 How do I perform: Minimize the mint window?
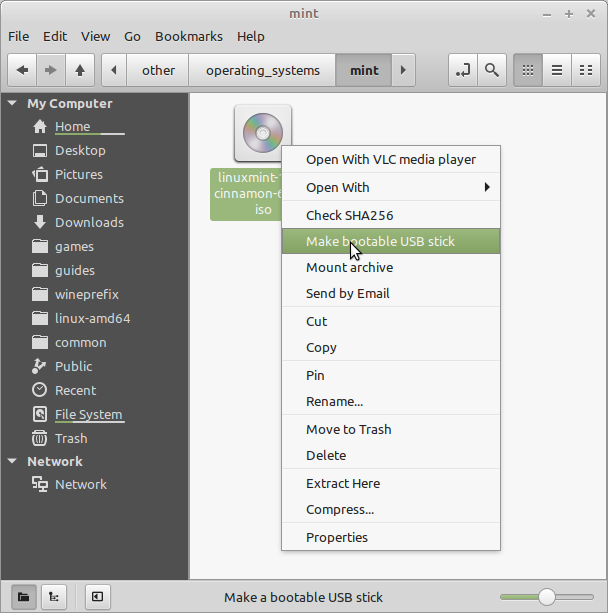pos(547,14)
